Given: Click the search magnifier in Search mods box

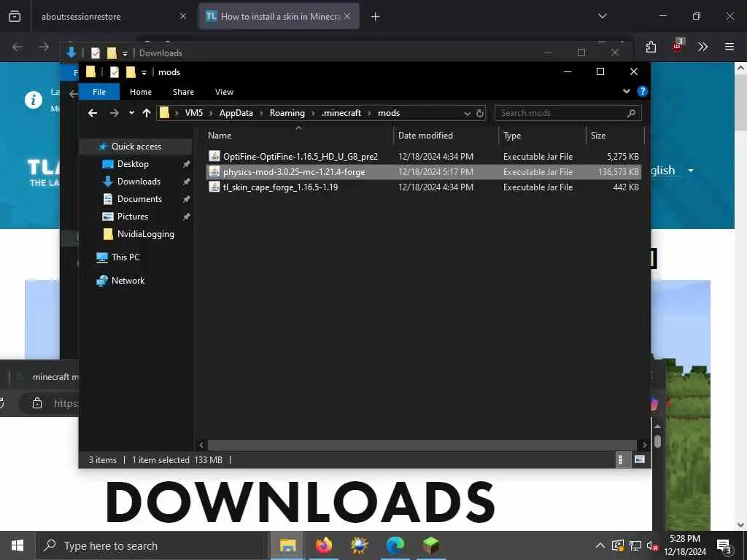Looking at the screenshot, I should (x=631, y=113).
